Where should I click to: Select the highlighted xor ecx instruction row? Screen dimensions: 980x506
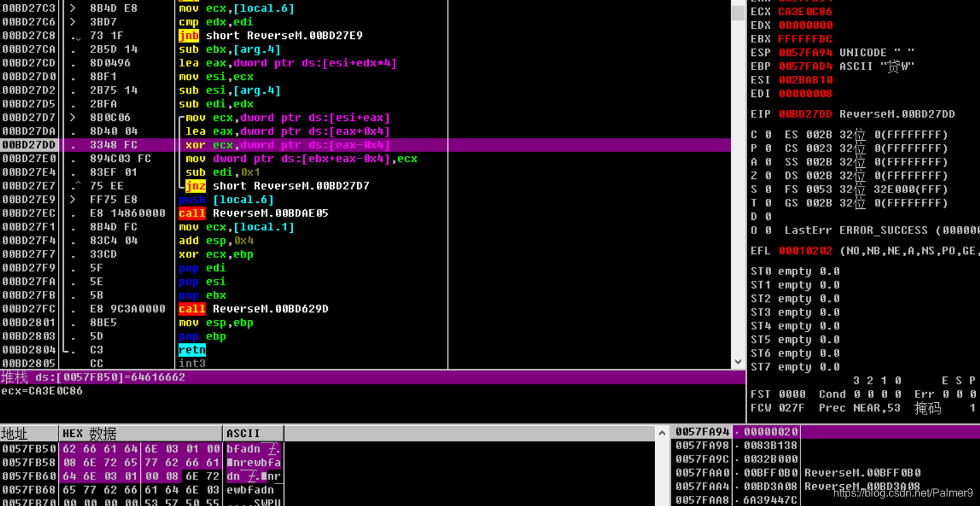365,145
